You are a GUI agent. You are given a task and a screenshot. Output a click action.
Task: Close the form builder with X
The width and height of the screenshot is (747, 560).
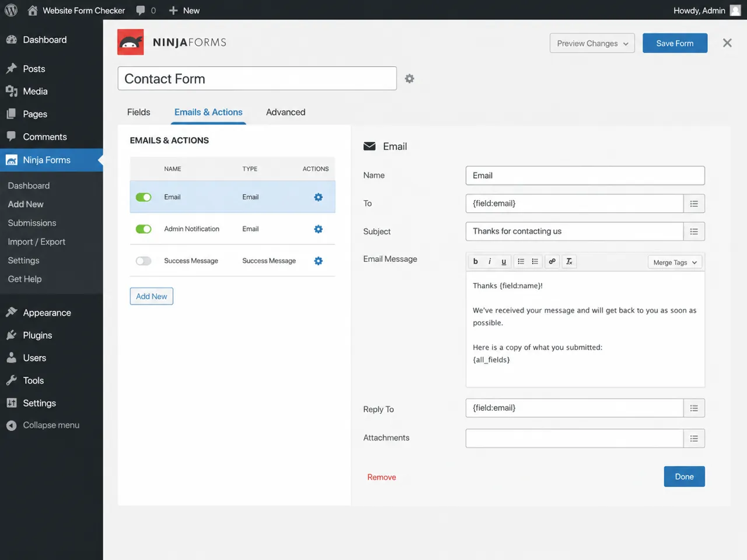[x=727, y=43]
